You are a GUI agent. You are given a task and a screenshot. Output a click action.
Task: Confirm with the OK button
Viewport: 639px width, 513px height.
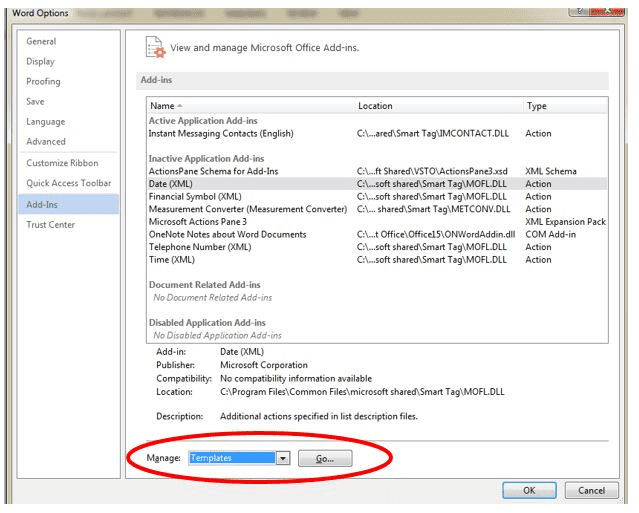coord(529,490)
